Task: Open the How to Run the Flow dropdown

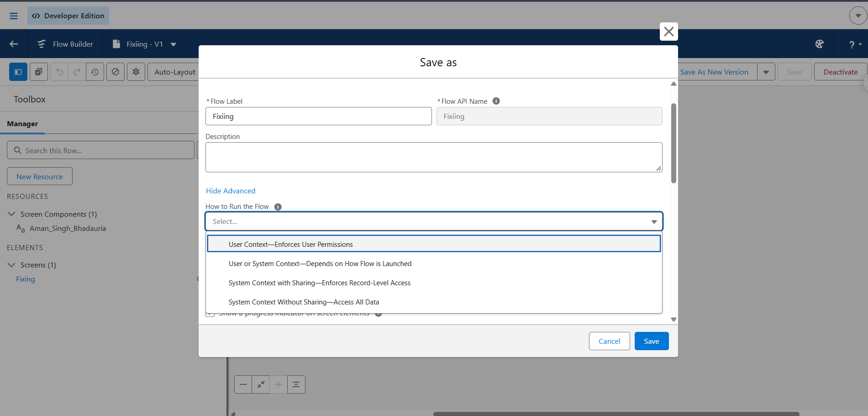Action: point(434,221)
